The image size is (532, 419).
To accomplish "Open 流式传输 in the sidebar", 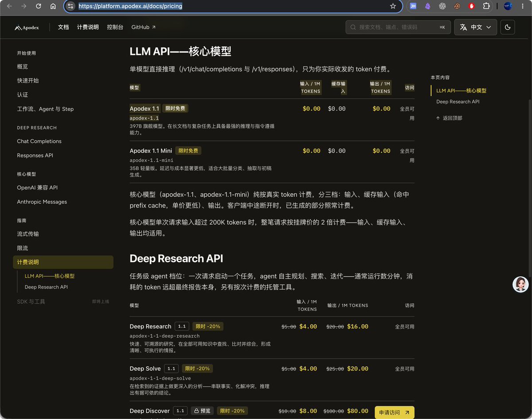I will point(28,234).
